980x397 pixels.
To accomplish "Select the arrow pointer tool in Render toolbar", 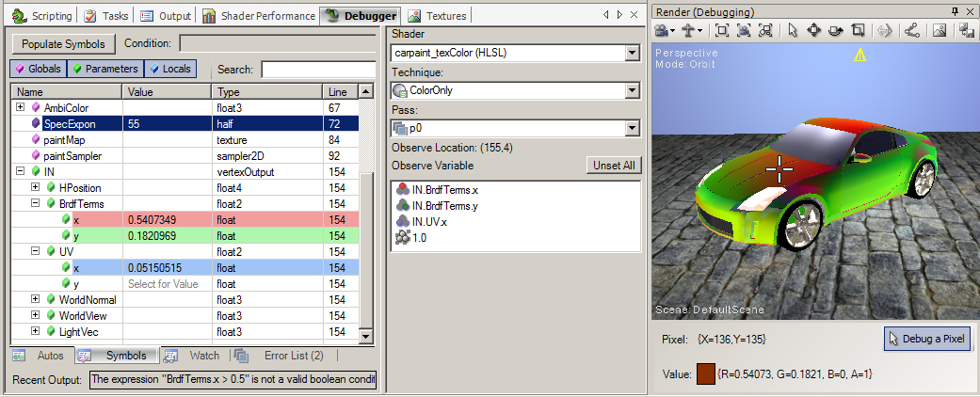I will pyautogui.click(x=792, y=31).
